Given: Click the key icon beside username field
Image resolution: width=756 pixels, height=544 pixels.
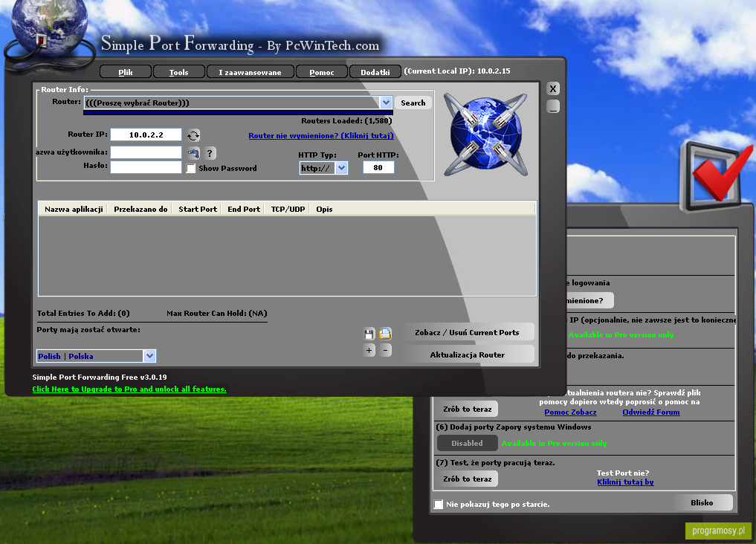Looking at the screenshot, I should [x=193, y=153].
